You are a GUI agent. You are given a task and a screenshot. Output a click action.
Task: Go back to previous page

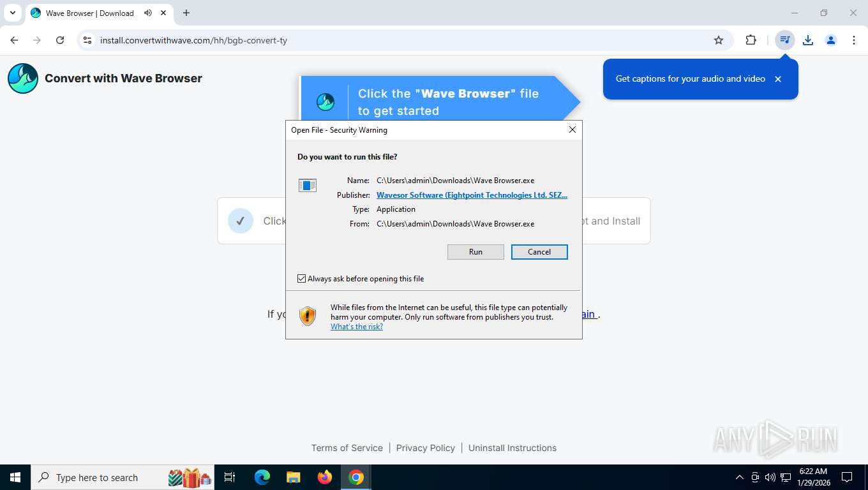pyautogui.click(x=14, y=40)
